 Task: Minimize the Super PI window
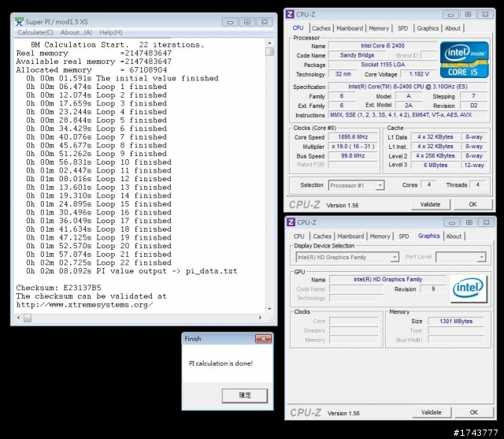click(230, 22)
